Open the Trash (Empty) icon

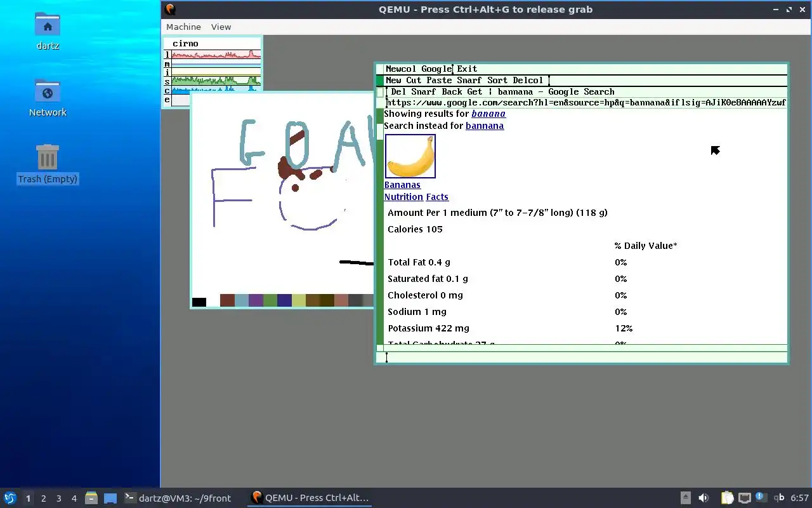click(x=48, y=157)
